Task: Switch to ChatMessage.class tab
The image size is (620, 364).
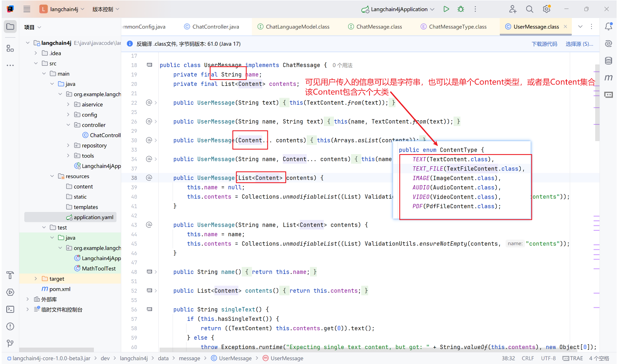Action: [375, 26]
